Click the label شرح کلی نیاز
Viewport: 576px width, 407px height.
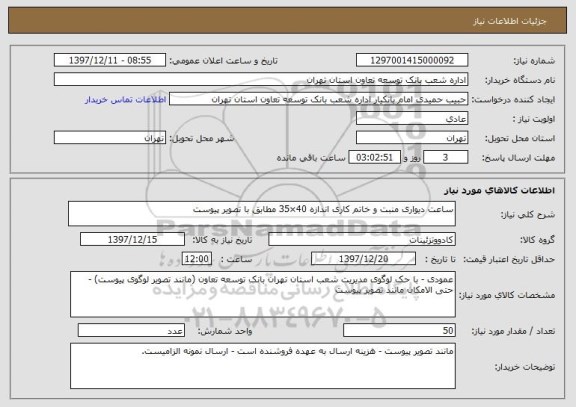[528, 215]
